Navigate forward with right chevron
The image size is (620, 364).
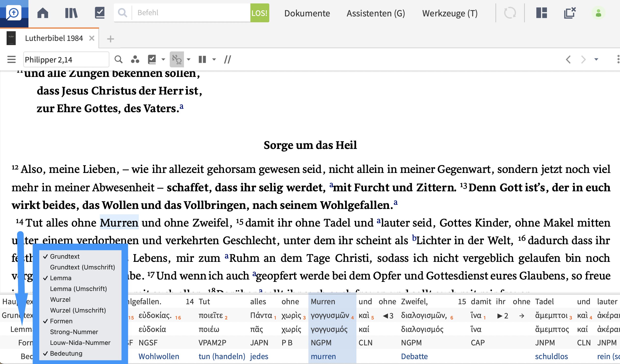[x=583, y=60]
